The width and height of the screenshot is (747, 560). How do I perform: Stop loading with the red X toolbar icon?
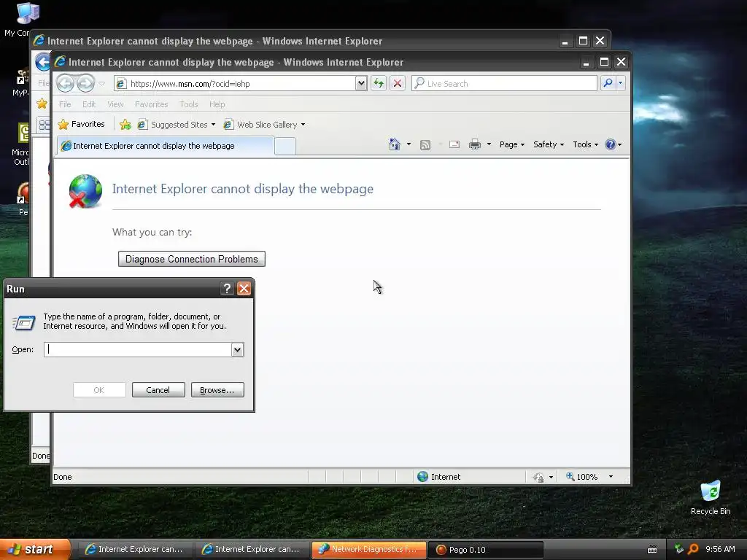(398, 83)
